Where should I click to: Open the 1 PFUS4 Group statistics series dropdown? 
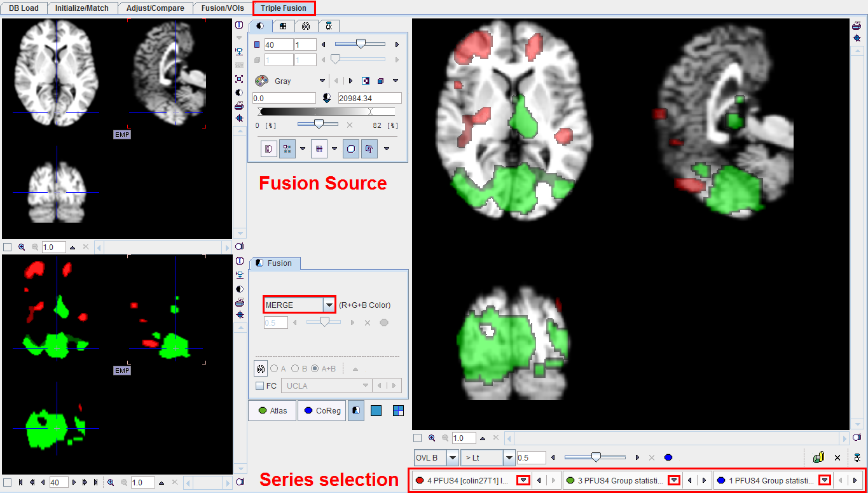tap(825, 480)
